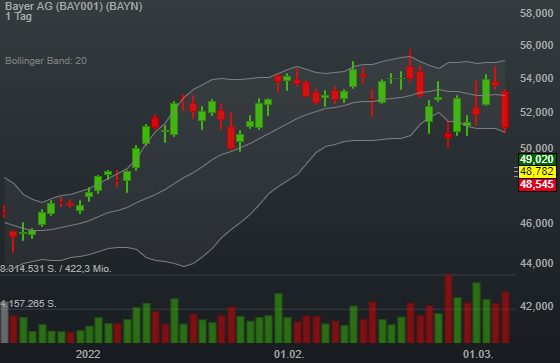Click the tallest red volume bar
This screenshot has width=560, height=363.
coord(448,309)
